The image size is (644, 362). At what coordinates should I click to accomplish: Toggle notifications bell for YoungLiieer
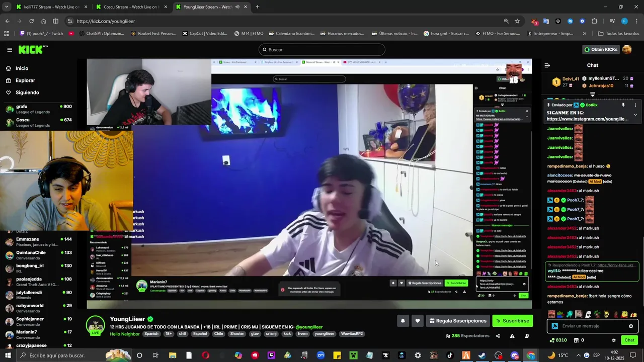pos(403,321)
